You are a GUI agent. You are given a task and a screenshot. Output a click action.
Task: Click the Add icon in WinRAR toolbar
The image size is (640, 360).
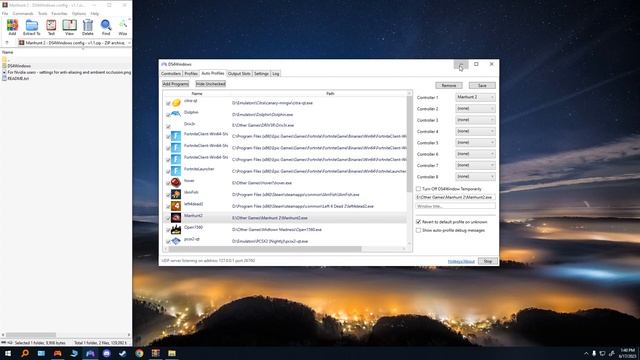pos(12,27)
